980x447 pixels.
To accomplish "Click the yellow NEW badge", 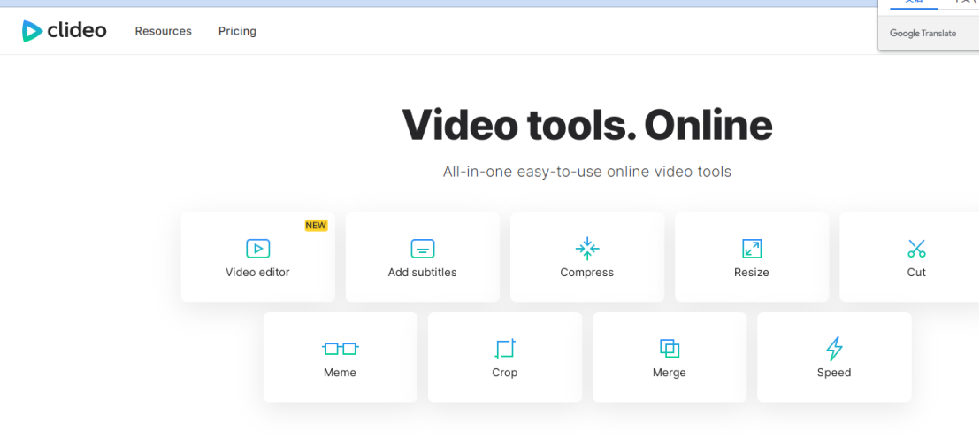I will [316, 226].
